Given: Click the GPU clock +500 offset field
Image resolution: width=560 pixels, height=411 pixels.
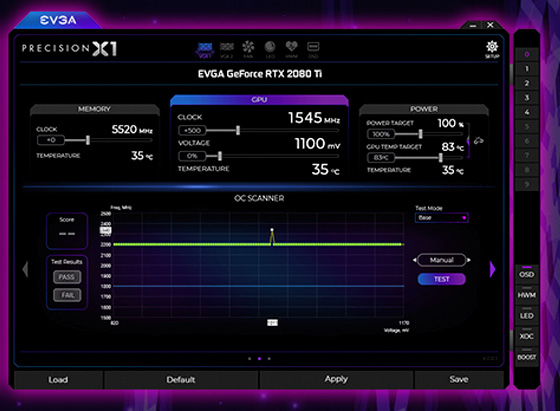Looking at the screenshot, I should coord(192,130).
